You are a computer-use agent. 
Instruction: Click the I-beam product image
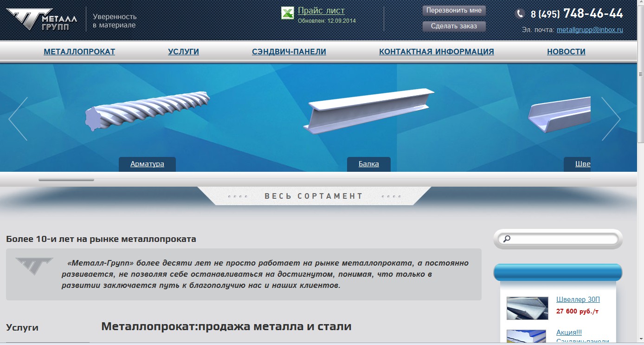[x=369, y=111]
